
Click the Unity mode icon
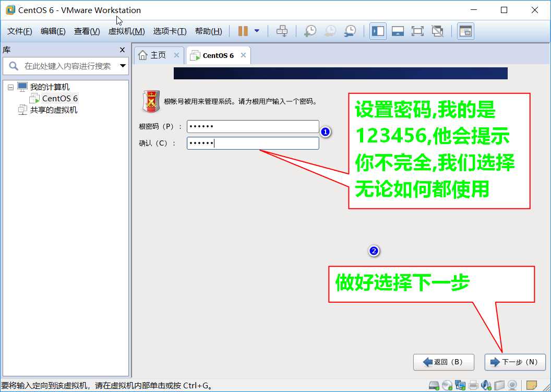(437, 31)
